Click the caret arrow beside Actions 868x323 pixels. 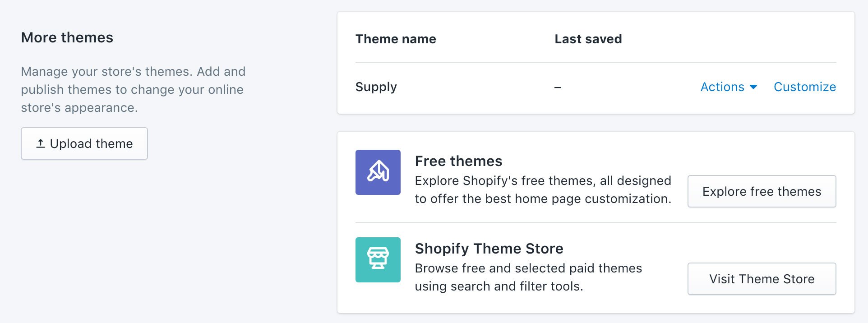[x=753, y=87]
